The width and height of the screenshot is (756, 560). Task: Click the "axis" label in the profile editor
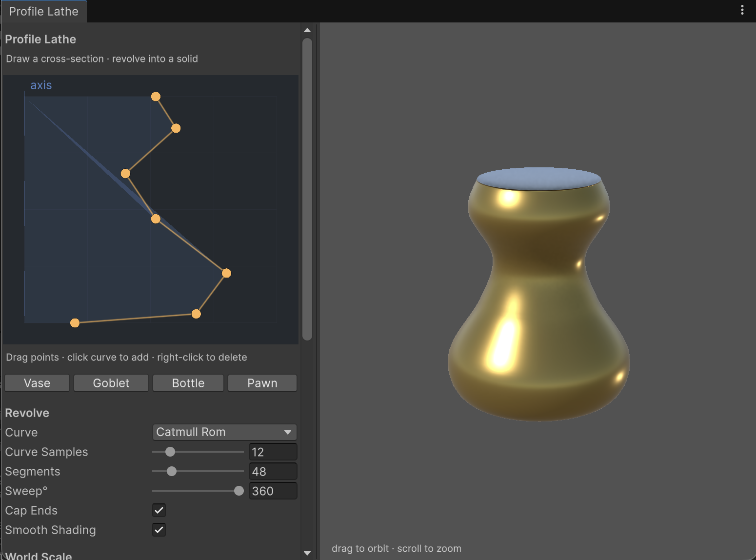pyautogui.click(x=41, y=85)
